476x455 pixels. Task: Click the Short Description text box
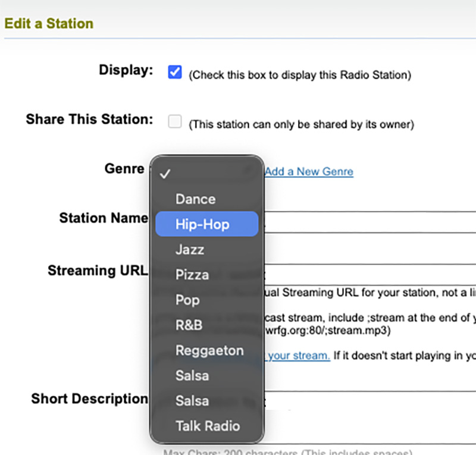click(x=369, y=418)
